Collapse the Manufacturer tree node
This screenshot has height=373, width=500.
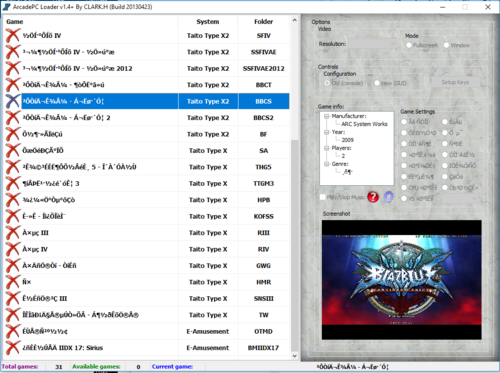point(326,116)
